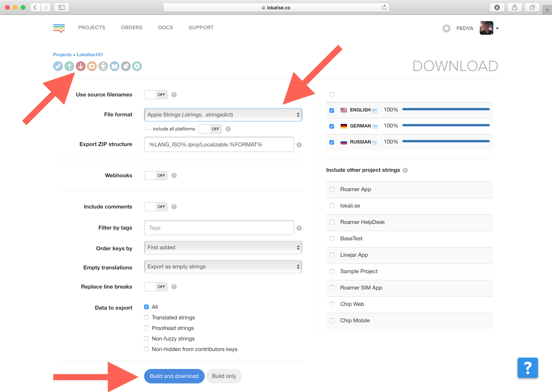Check Translated strings option
The height and width of the screenshot is (392, 552).
(x=146, y=317)
